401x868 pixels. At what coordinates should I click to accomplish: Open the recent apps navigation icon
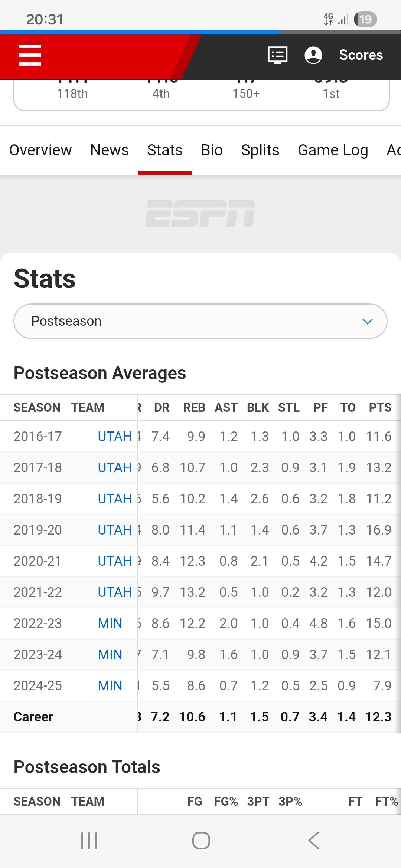(89, 841)
